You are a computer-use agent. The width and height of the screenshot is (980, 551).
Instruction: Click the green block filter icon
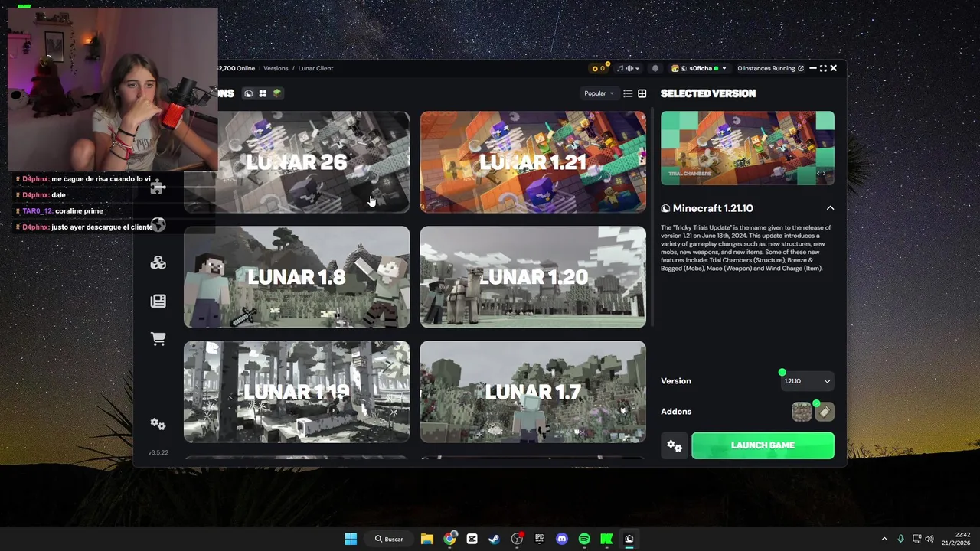pyautogui.click(x=277, y=93)
